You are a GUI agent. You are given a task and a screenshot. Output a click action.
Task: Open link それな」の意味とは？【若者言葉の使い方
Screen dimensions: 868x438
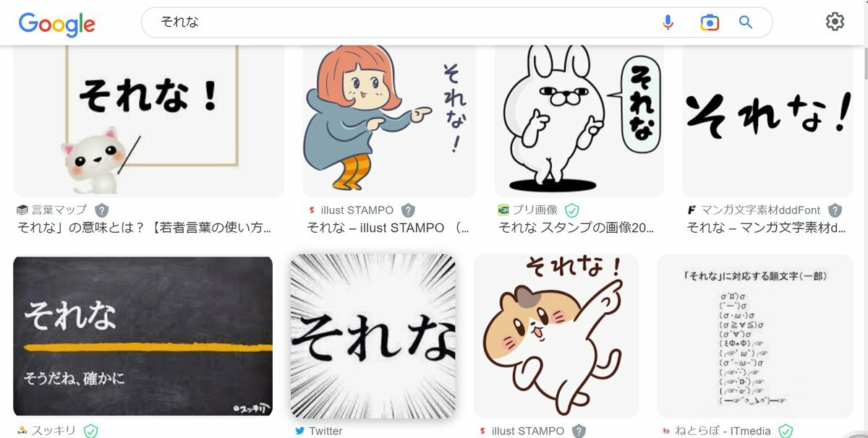point(145,228)
